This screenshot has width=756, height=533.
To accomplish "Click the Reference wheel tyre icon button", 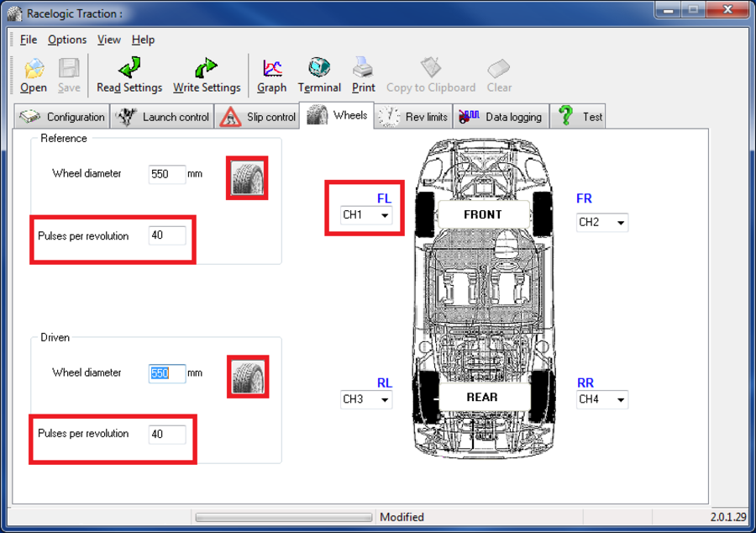I will click(x=247, y=178).
